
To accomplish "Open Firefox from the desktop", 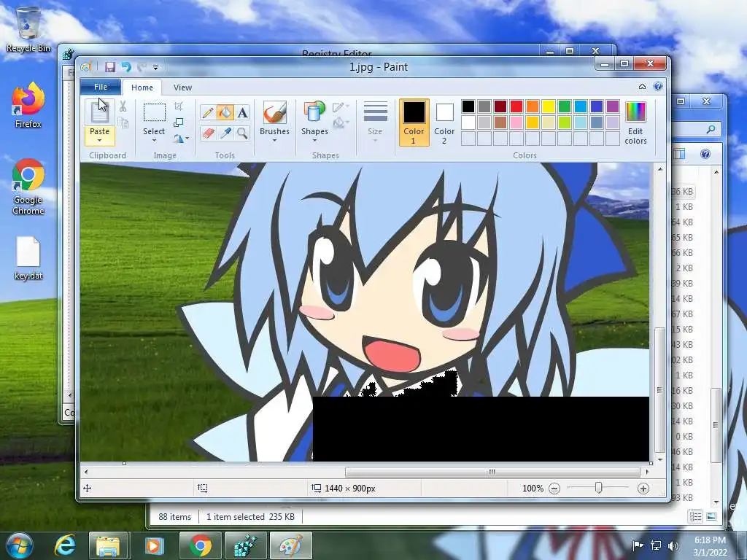I will (x=28, y=105).
